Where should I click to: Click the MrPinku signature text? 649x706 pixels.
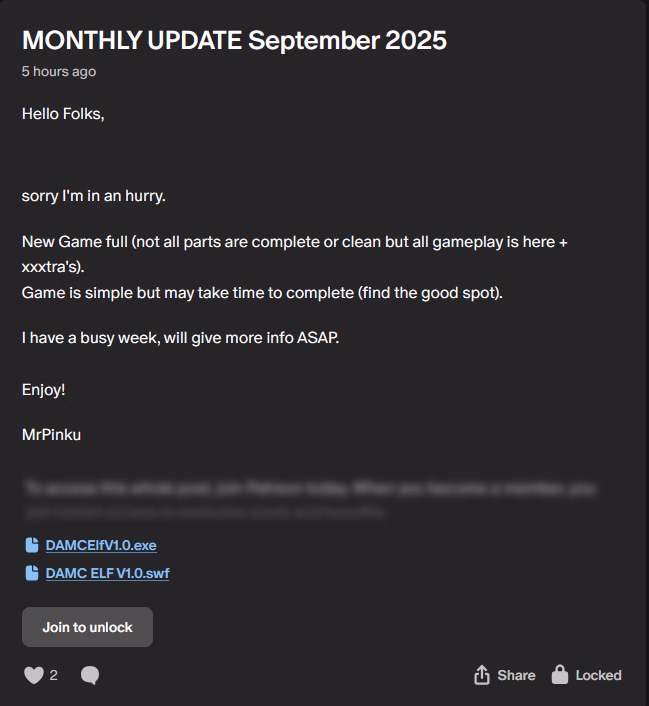(52, 435)
